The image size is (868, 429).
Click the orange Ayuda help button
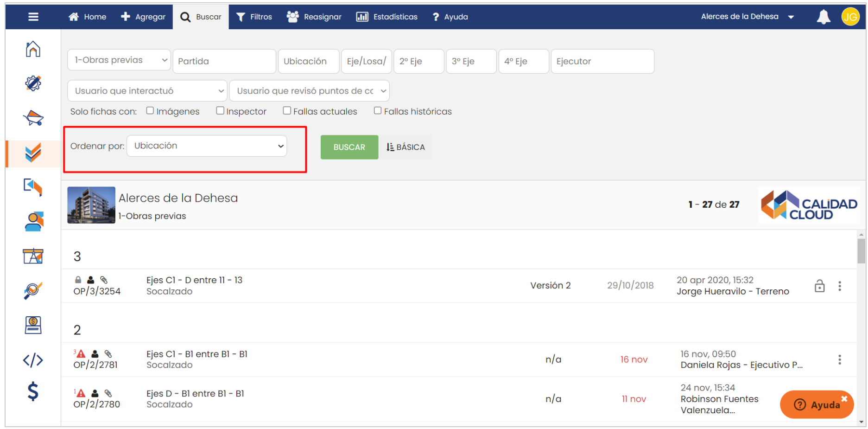[x=817, y=404]
